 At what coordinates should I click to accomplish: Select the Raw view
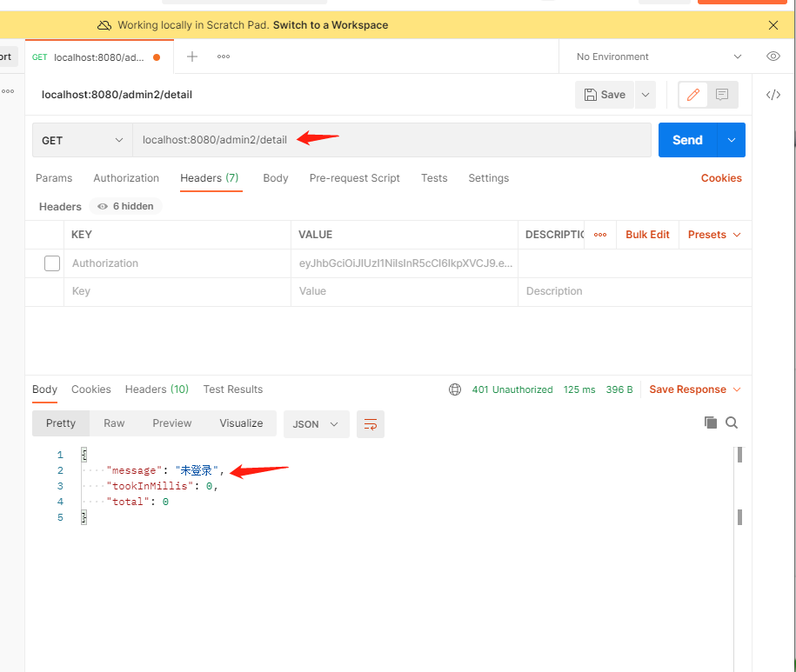[x=114, y=423]
